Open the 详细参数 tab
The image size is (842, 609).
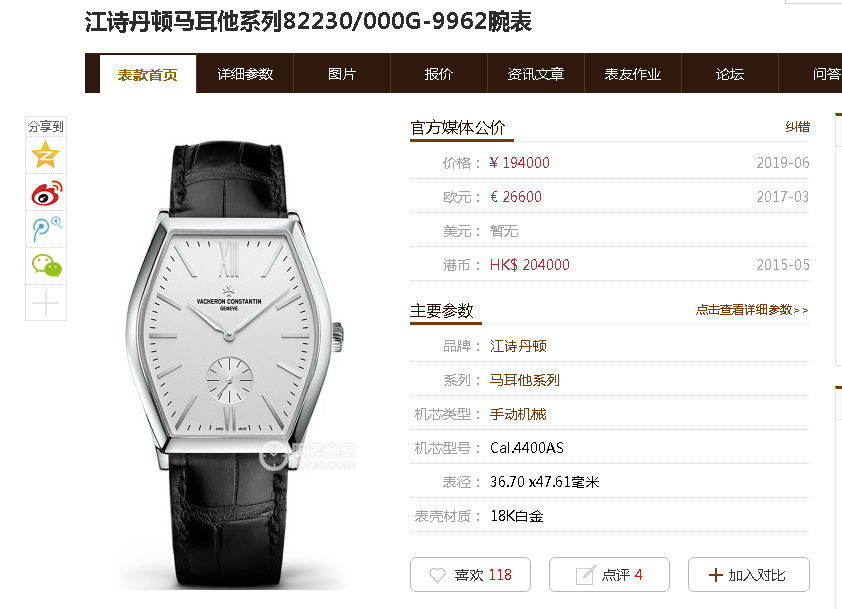[245, 74]
